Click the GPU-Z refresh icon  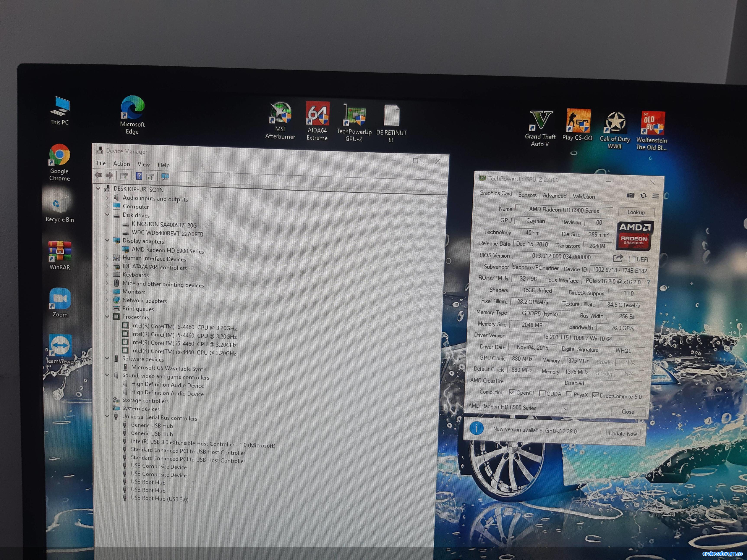(643, 196)
